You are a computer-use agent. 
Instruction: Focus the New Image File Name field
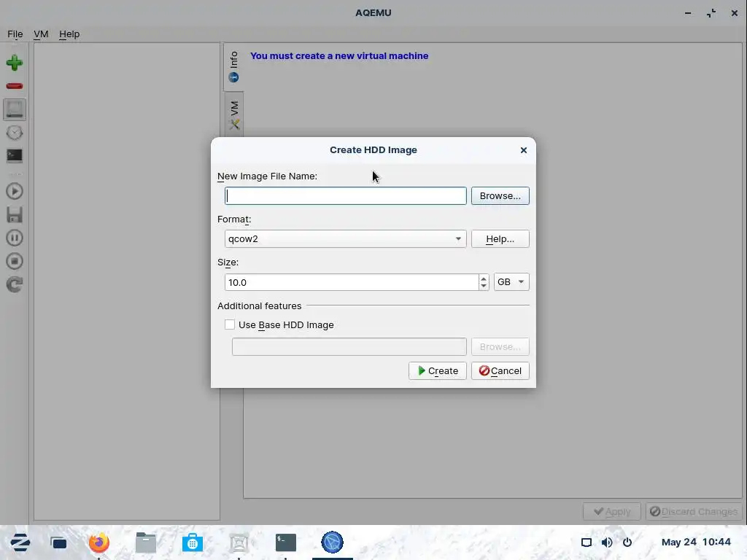point(345,195)
